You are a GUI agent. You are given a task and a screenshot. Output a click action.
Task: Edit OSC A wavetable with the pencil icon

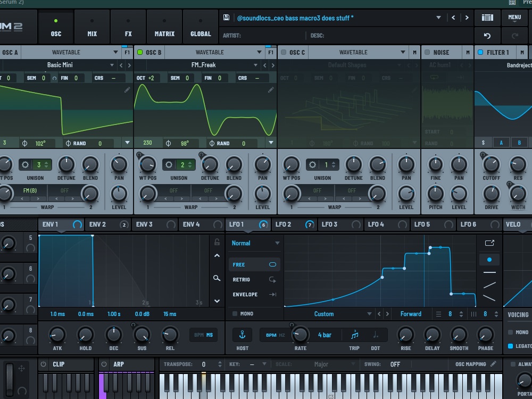127,90
